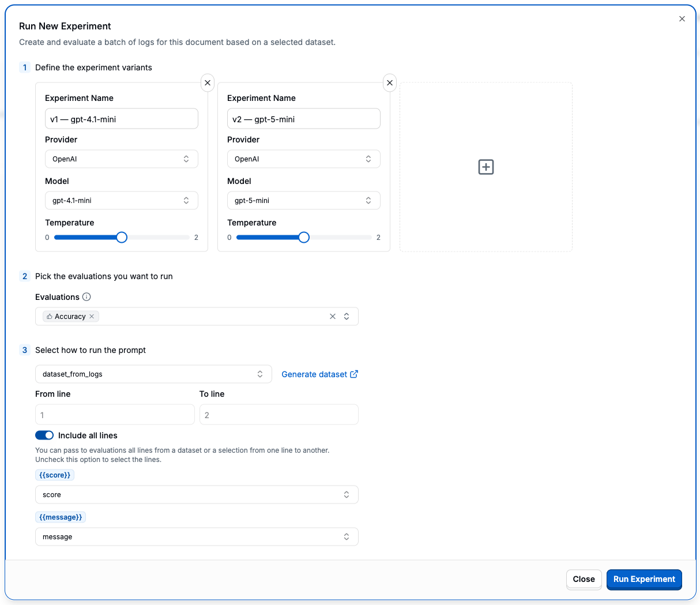Viewport: 700px width, 605px height.
Task: Click the v1 Experiment Name field
Action: (x=121, y=119)
